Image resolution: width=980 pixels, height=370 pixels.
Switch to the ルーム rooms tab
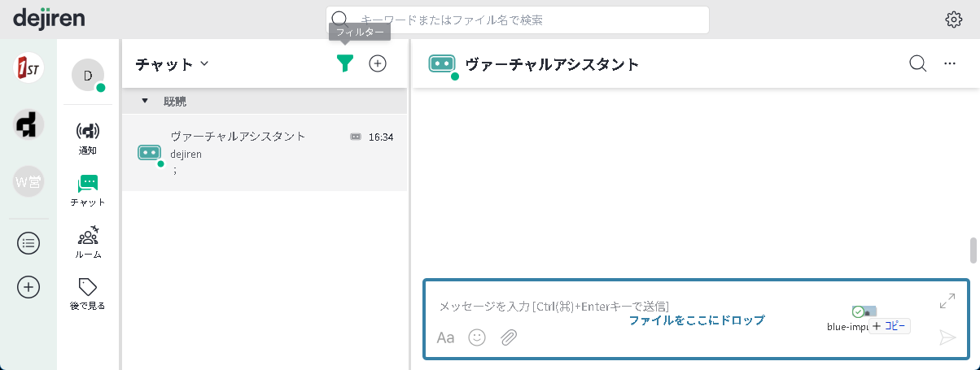(87, 242)
